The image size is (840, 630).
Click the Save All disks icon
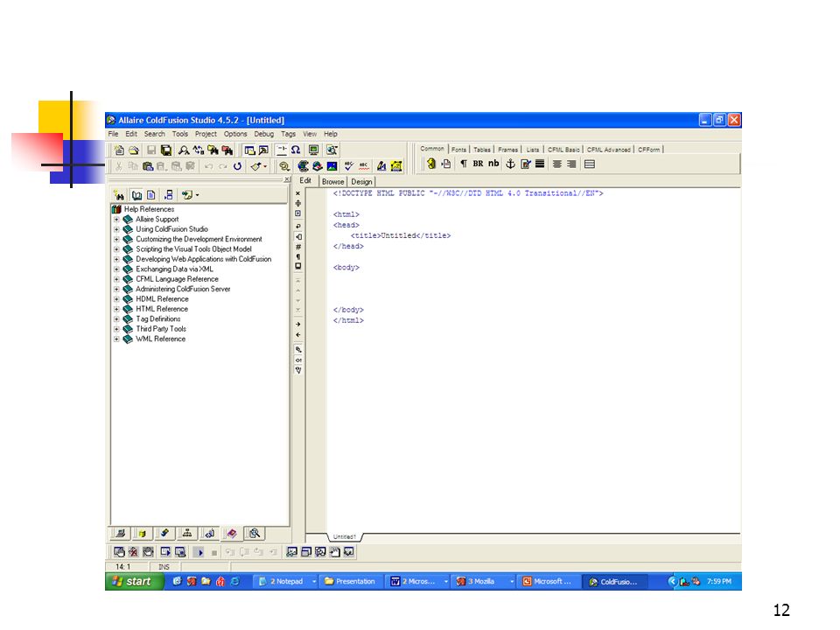coord(166,150)
